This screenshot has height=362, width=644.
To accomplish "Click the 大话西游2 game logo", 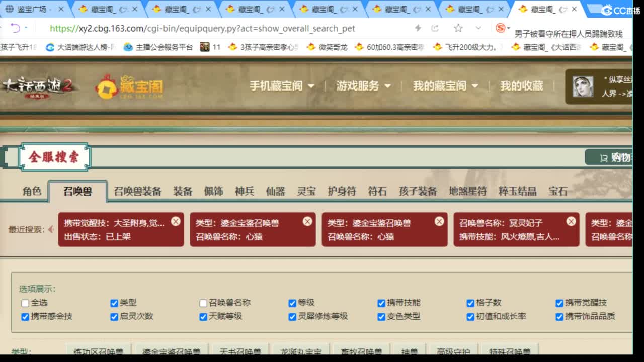I will [x=38, y=86].
